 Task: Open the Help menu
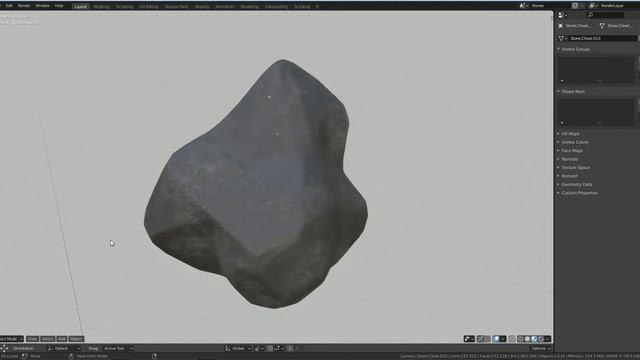tap(59, 6)
